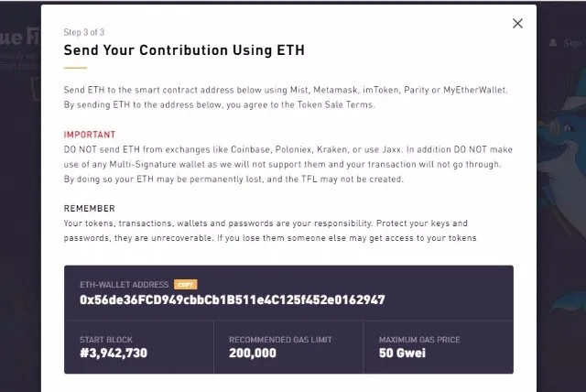Click the Sign in text behind the dialog

point(573,43)
